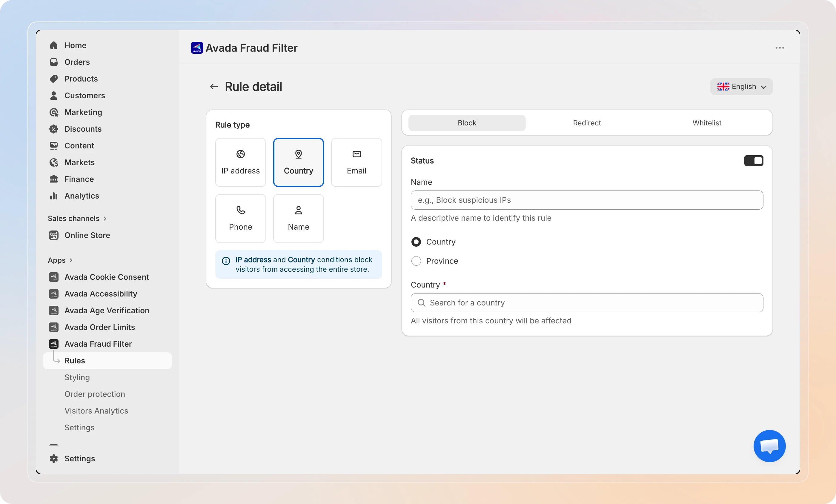Switch to the Block tab

(x=467, y=123)
